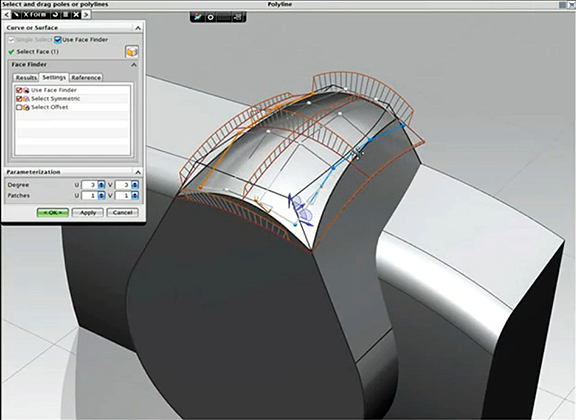Toggle the greyed Single Select checkbox

[11, 40]
